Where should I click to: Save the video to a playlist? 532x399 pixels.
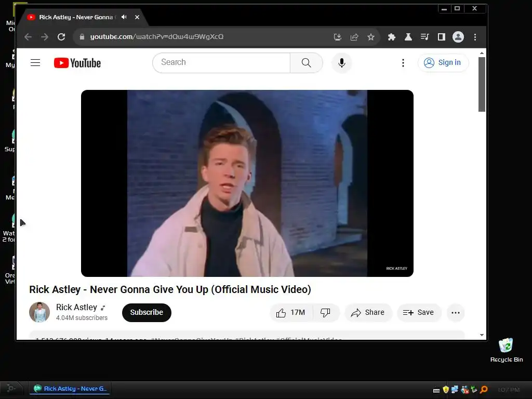click(419, 312)
